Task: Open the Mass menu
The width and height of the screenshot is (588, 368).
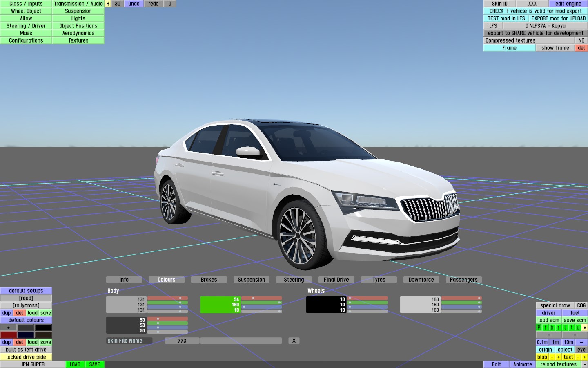Action: pyautogui.click(x=26, y=33)
